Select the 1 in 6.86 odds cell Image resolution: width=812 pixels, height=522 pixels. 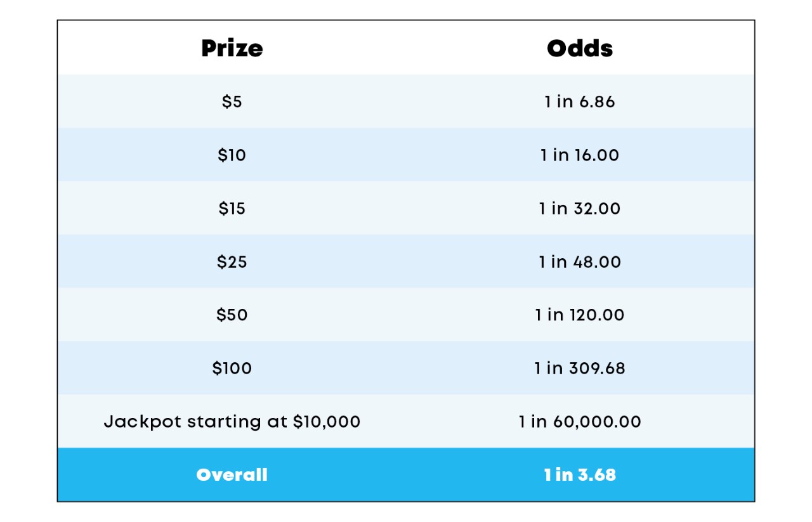pyautogui.click(x=580, y=101)
